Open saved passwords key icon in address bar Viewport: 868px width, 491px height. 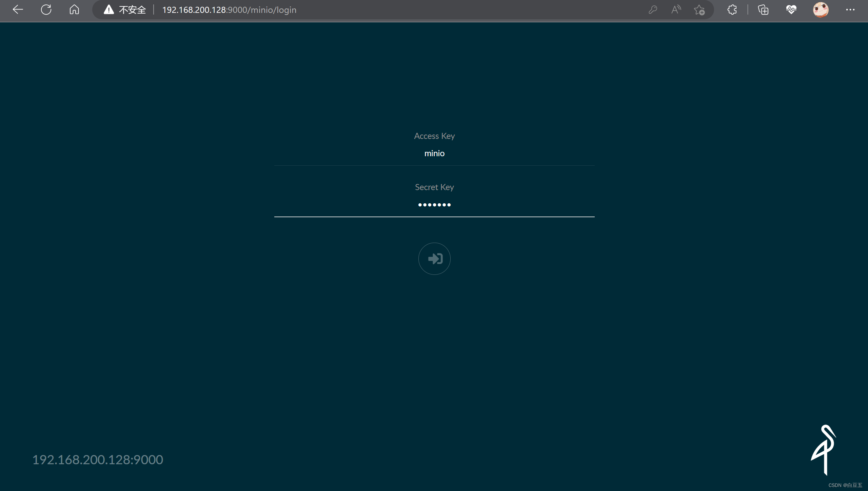653,10
